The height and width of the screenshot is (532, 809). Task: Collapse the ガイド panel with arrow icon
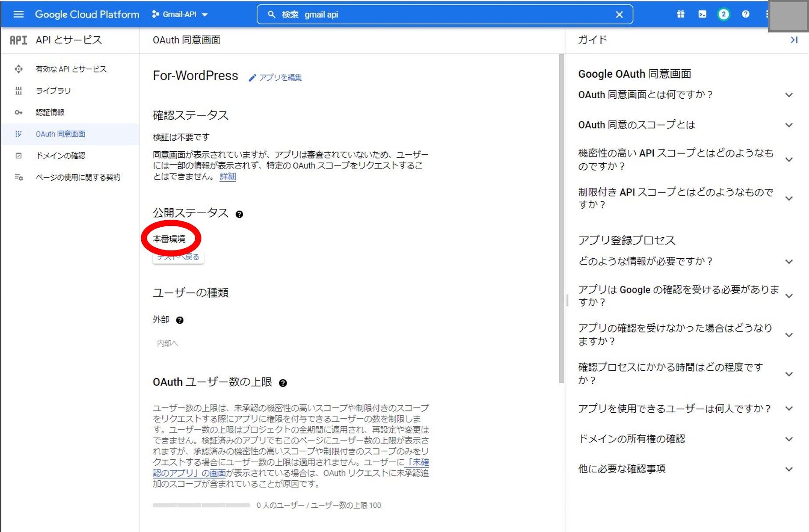(x=794, y=40)
